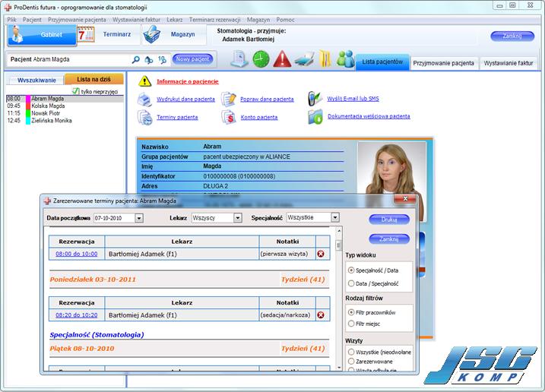Click the red warning triangle toolbar icon
This screenshot has height=392, width=545.
pyautogui.click(x=282, y=59)
